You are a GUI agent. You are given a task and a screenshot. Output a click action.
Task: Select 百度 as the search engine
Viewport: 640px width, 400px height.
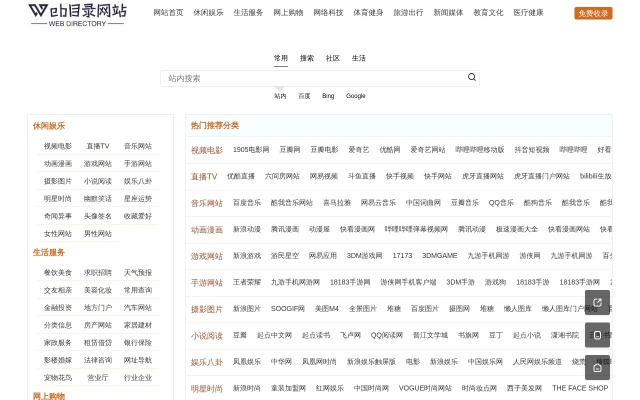[304, 96]
